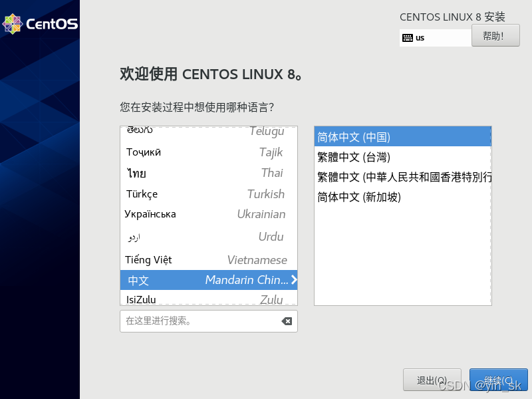The width and height of the screenshot is (532, 399).
Task: Choose 简体中文 (中国) locale
Action: pyautogui.click(x=403, y=137)
